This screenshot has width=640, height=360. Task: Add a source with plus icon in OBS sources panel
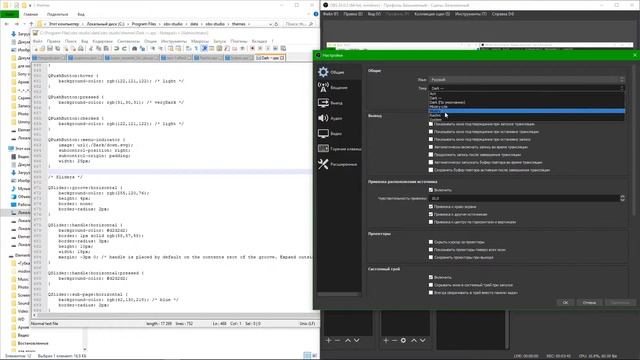coord(386,340)
